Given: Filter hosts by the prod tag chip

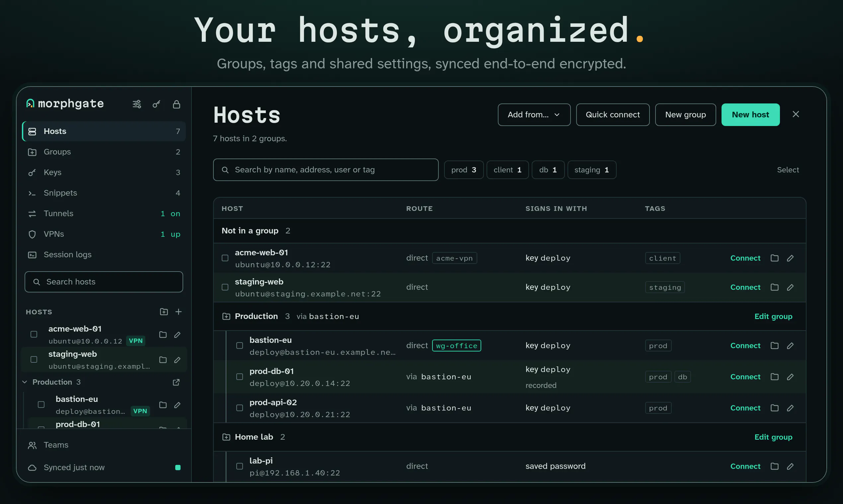Looking at the screenshot, I should (x=464, y=170).
